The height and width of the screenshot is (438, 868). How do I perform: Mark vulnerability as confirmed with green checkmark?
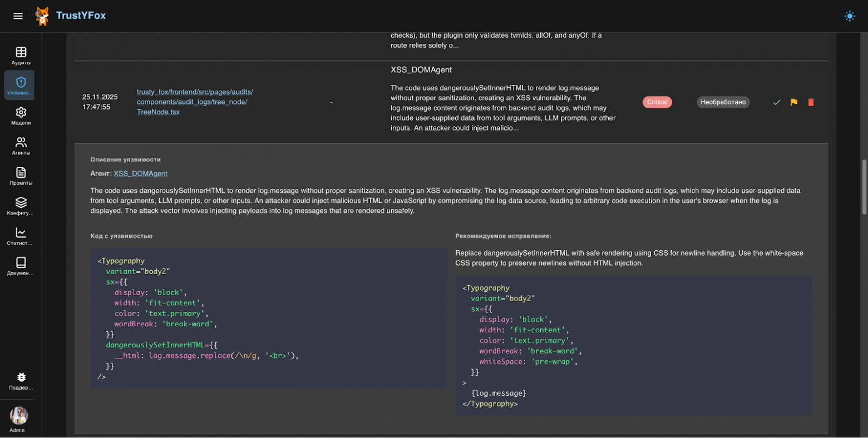point(777,102)
